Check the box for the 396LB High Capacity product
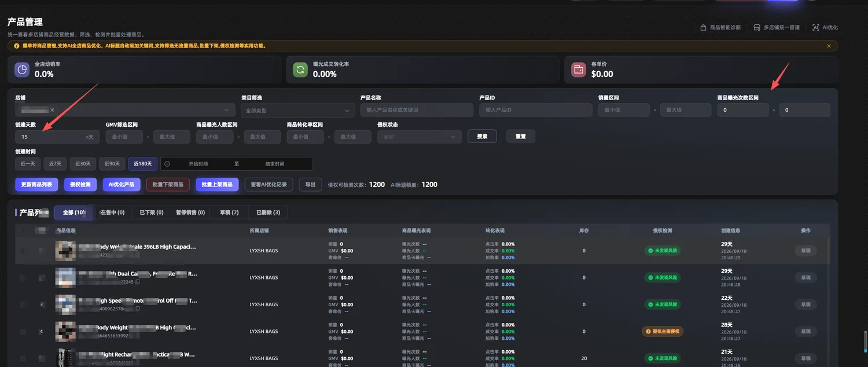 (23, 251)
